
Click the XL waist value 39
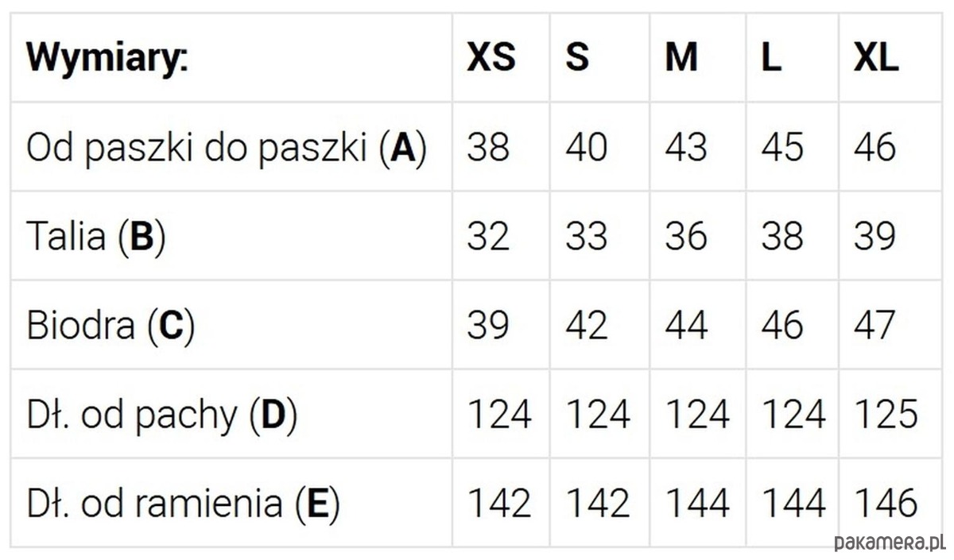874,237
